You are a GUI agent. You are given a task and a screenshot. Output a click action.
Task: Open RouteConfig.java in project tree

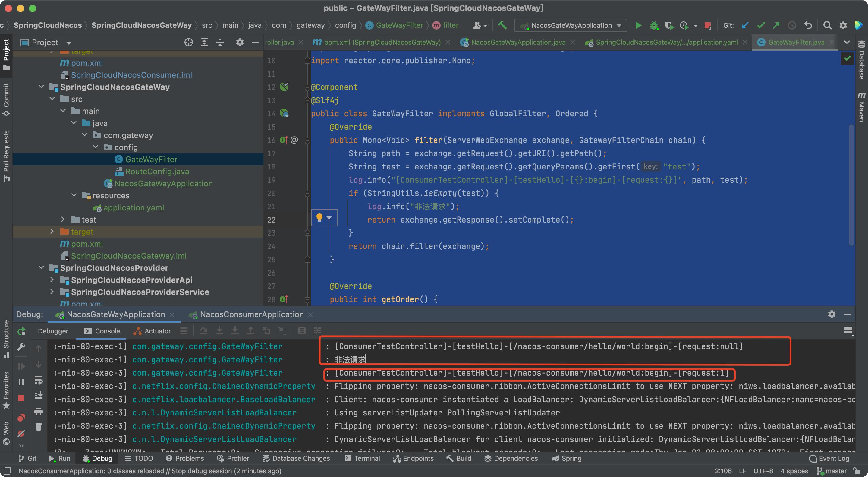click(157, 171)
